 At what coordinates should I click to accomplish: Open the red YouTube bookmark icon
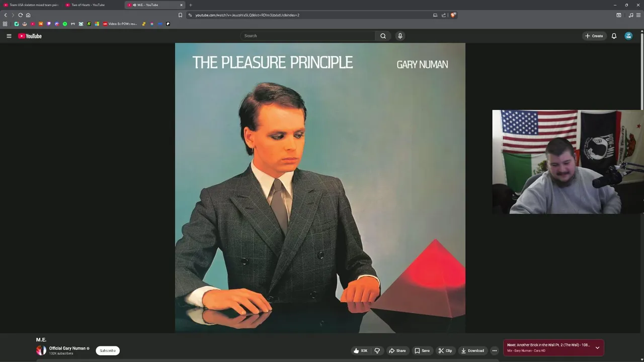[x=33, y=24]
